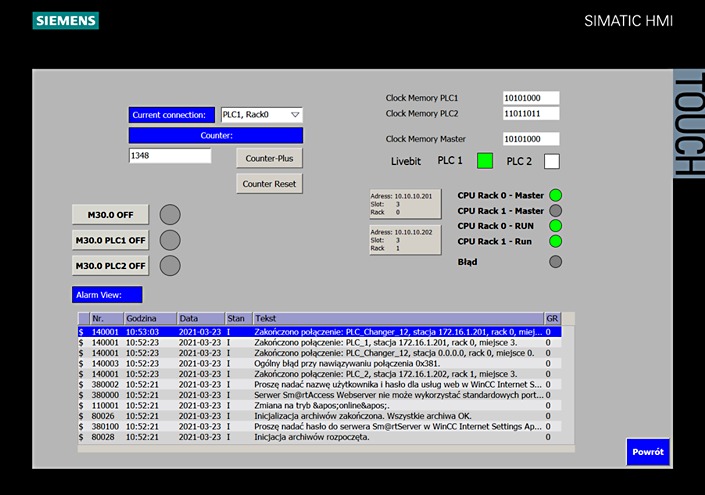
Task: Click the lamp beside M30.0 OFF
Action: coord(171,214)
